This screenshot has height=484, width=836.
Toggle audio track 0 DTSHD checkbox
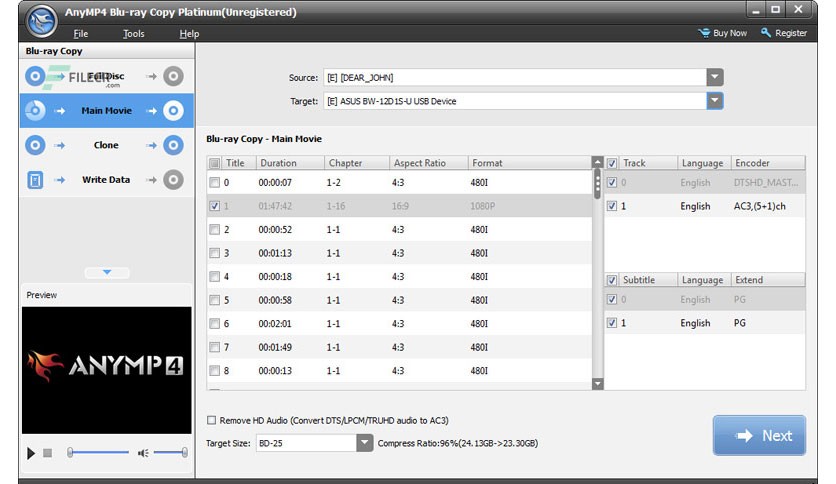point(612,183)
